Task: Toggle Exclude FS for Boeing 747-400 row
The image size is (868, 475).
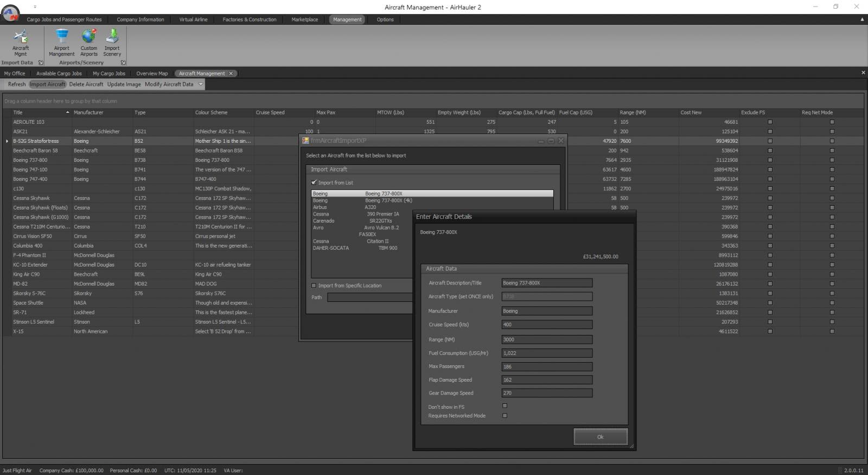Action: pos(770,179)
